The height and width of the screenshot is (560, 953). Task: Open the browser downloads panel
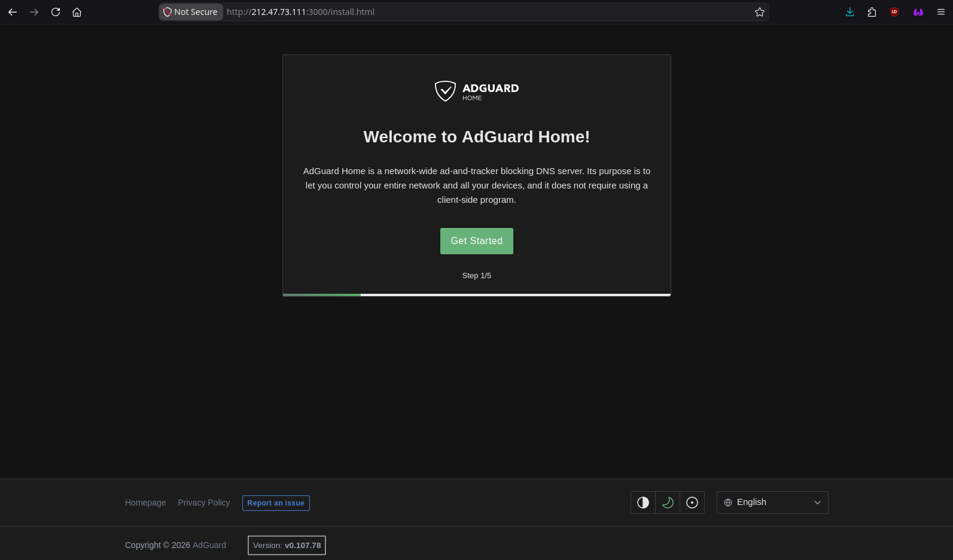[x=850, y=12]
